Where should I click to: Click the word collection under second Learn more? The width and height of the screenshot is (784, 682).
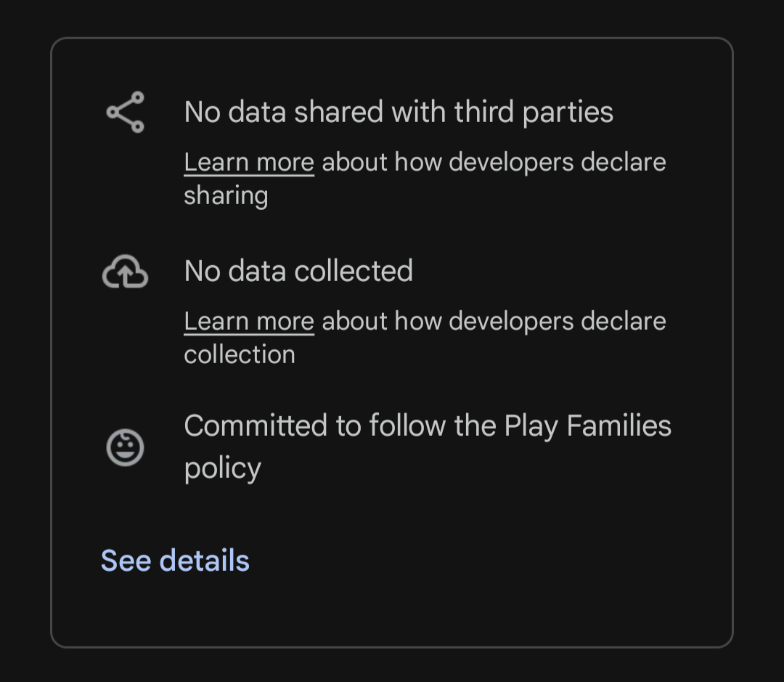[x=240, y=354]
